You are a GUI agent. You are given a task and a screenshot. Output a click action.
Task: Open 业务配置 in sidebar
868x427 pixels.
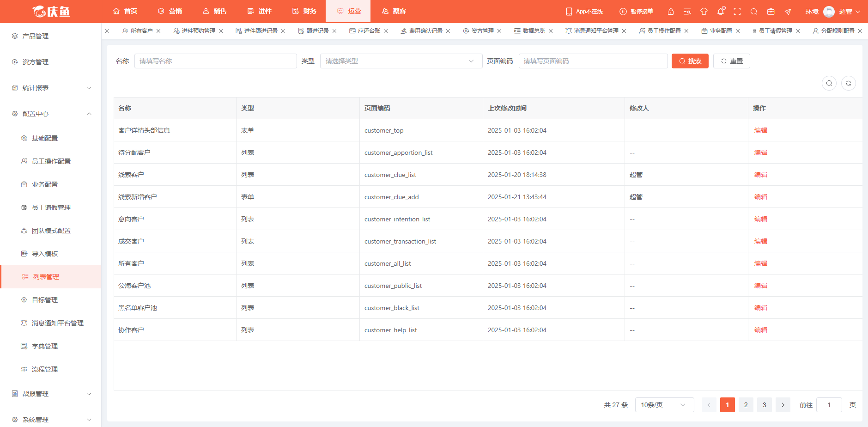51,184
